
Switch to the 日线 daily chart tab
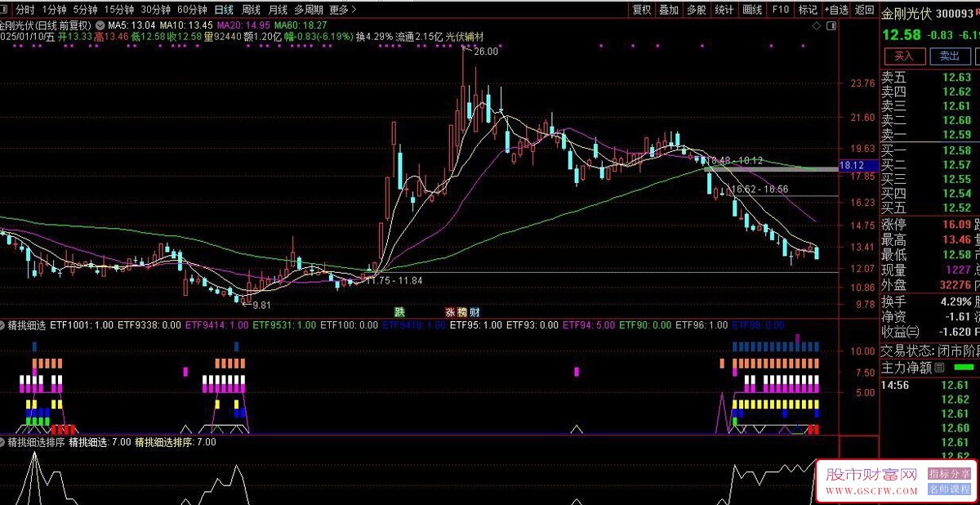point(224,10)
